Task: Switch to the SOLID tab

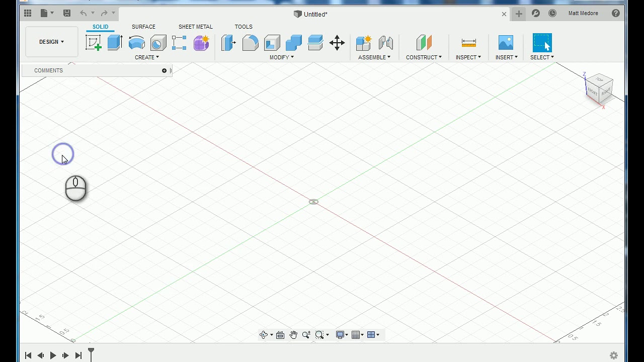Action: click(100, 27)
